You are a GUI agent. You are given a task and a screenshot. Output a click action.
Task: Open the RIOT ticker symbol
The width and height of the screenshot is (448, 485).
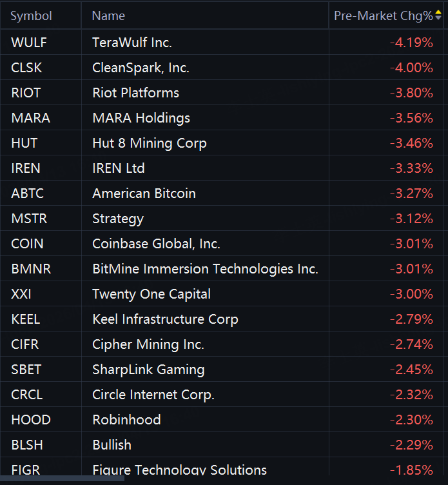click(x=26, y=93)
